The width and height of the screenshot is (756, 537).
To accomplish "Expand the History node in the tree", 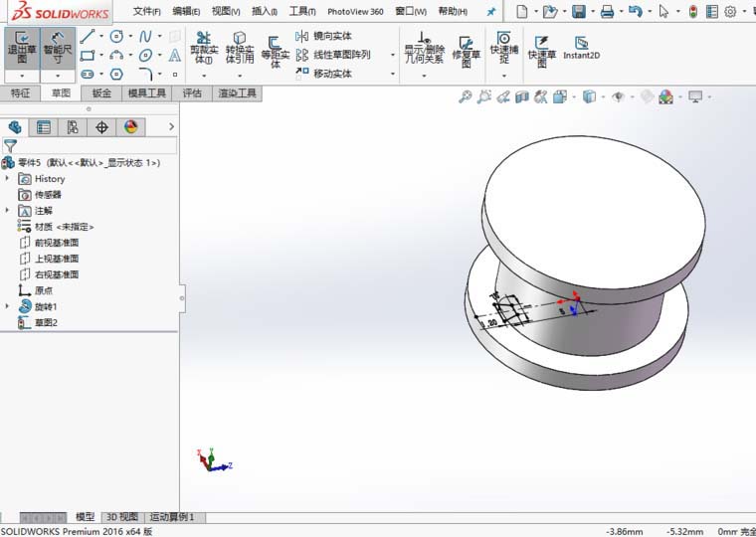I will (x=7, y=178).
